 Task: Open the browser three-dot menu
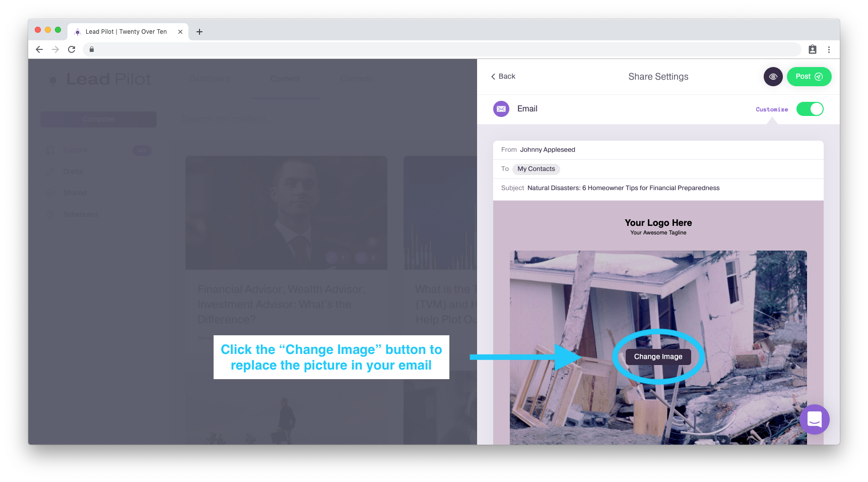click(x=829, y=49)
